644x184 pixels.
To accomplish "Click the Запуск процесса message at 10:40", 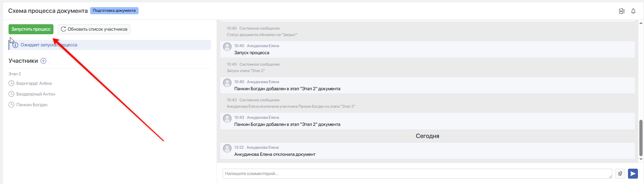I will 427,49.
